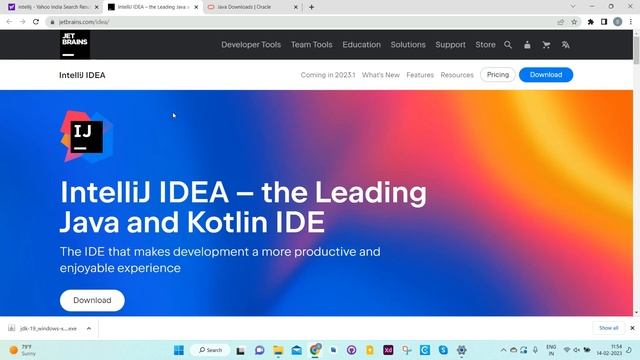The width and height of the screenshot is (640, 360).
Task: Open Adobe XD from the taskbar
Action: [x=388, y=350]
